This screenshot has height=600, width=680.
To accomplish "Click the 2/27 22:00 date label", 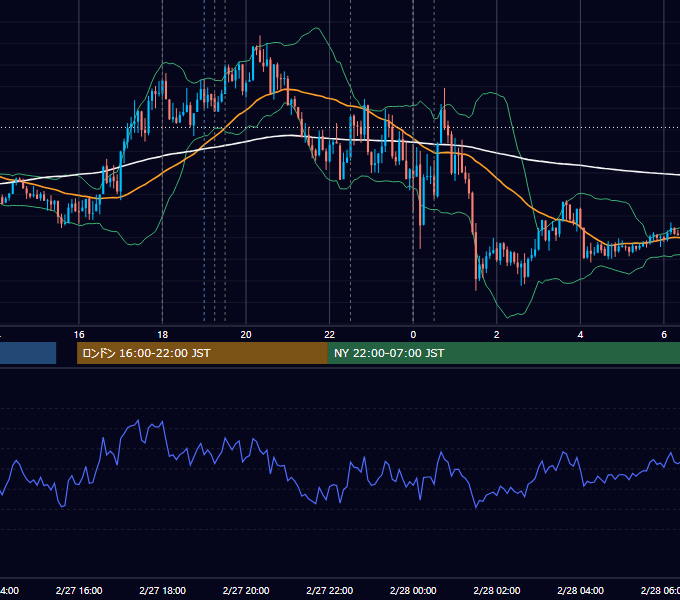I will (x=330, y=590).
